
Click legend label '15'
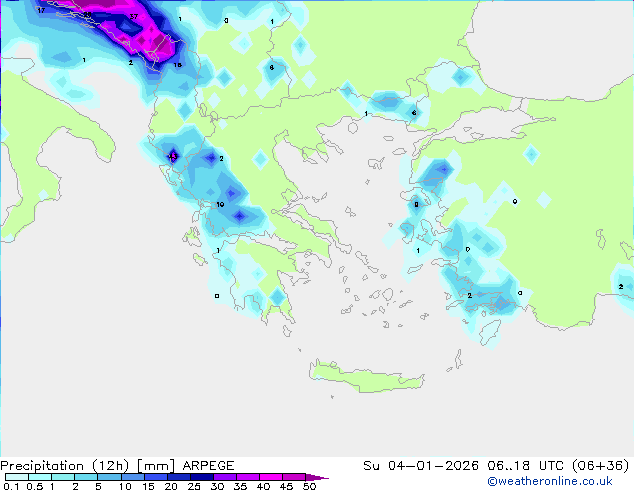pos(148,486)
